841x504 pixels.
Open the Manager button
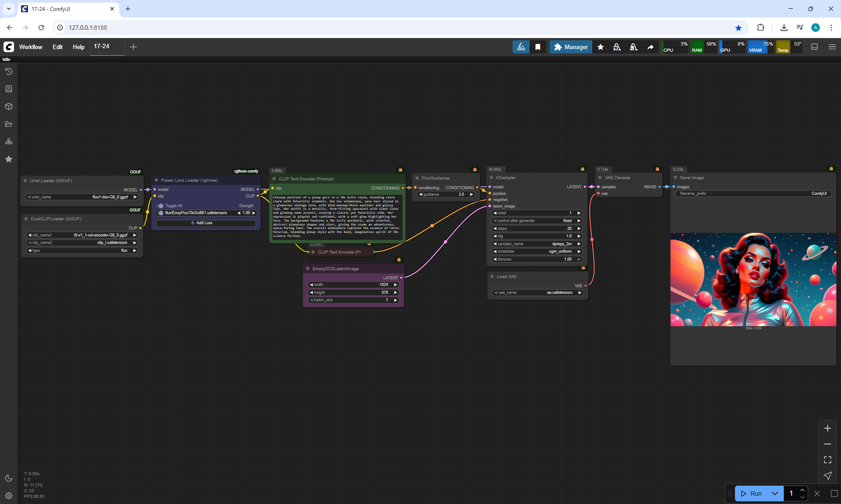click(x=571, y=47)
